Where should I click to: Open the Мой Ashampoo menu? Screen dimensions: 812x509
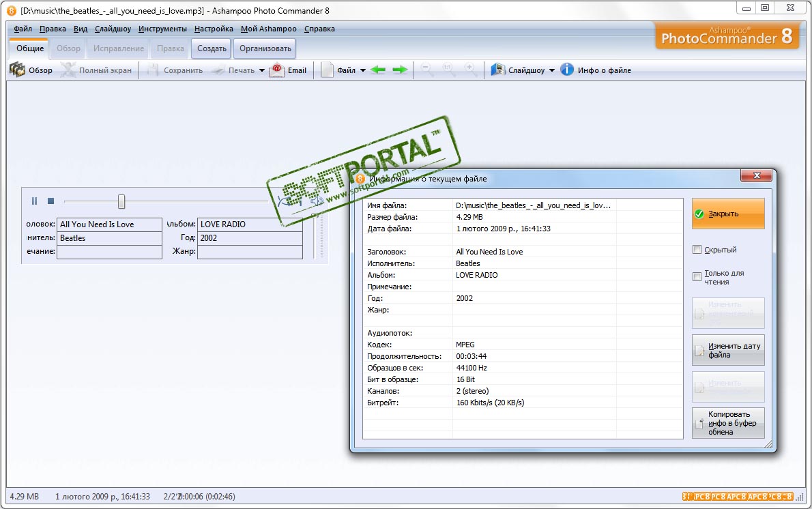(269, 29)
